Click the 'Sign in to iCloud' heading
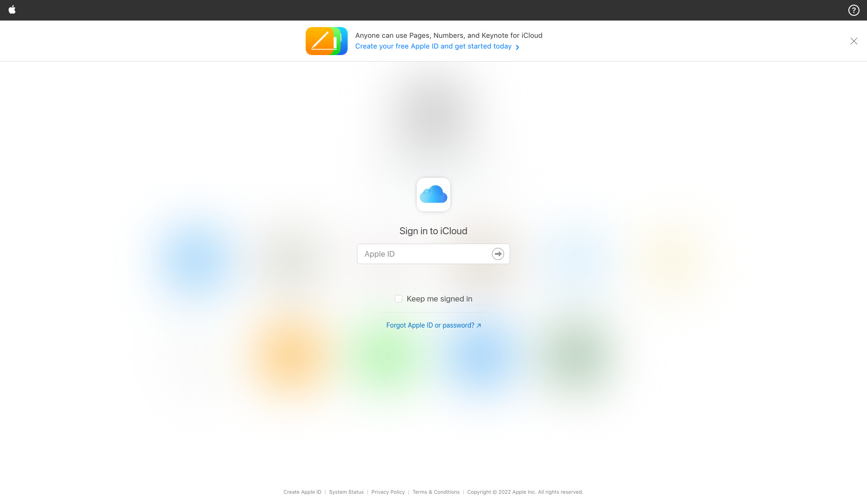 (433, 231)
